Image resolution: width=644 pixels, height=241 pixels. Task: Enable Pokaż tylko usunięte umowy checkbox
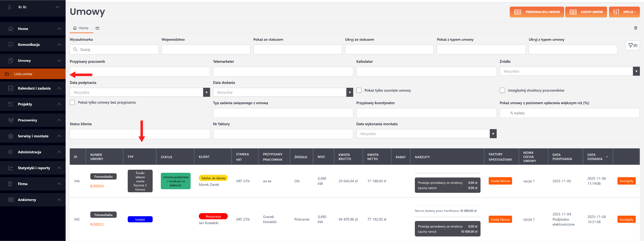(x=359, y=90)
